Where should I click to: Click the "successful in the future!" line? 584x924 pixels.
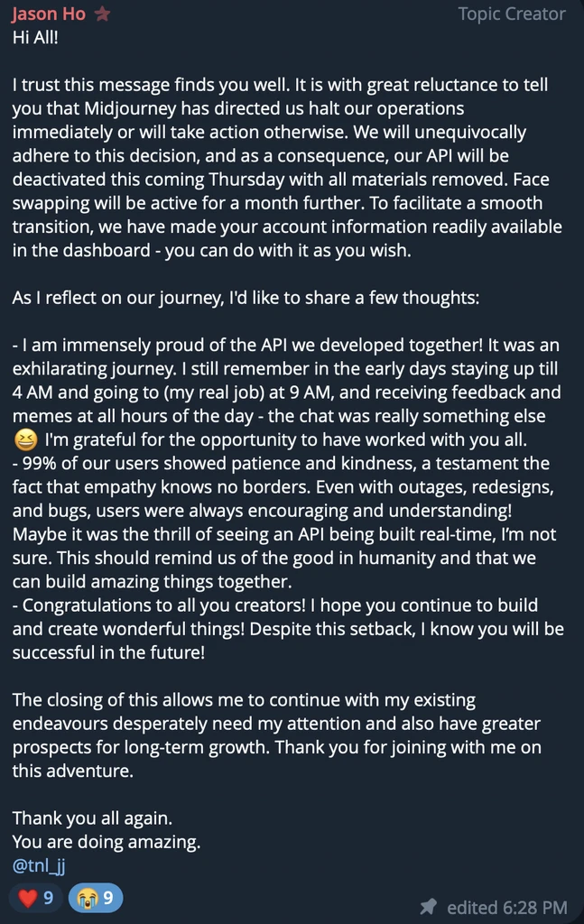point(108,652)
